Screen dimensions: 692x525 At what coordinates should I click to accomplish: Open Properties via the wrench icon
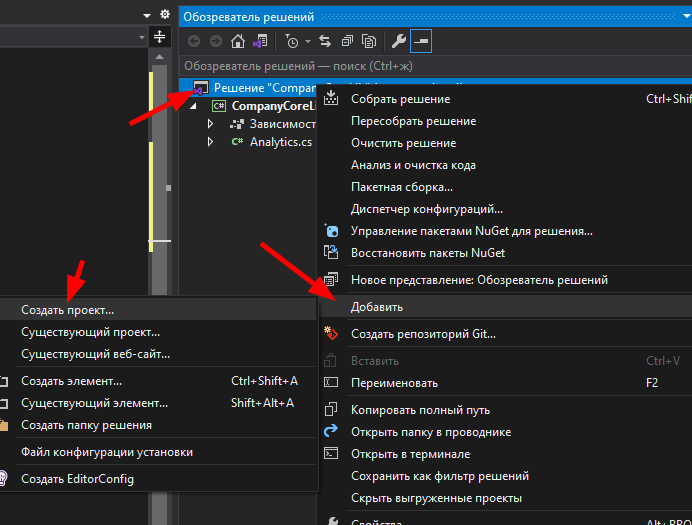click(397, 41)
